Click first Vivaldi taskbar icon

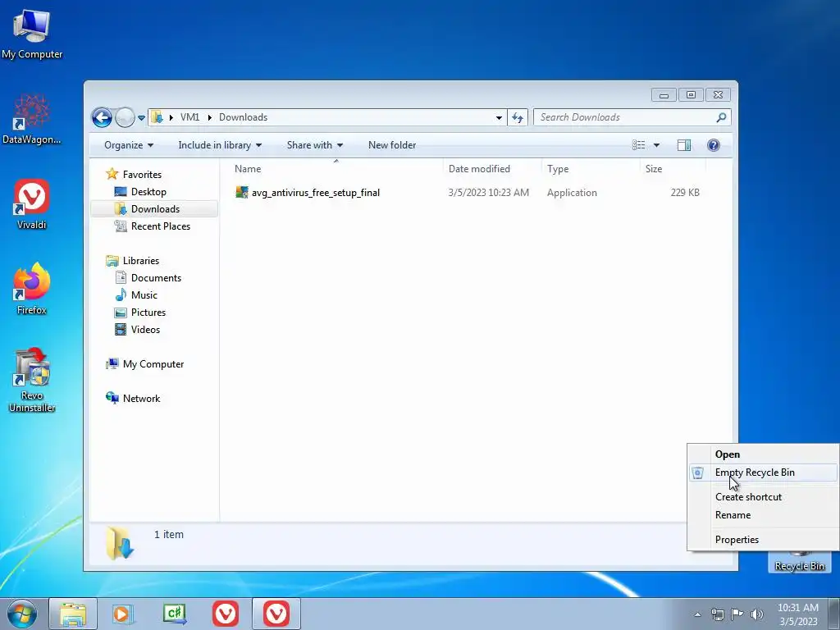click(226, 614)
